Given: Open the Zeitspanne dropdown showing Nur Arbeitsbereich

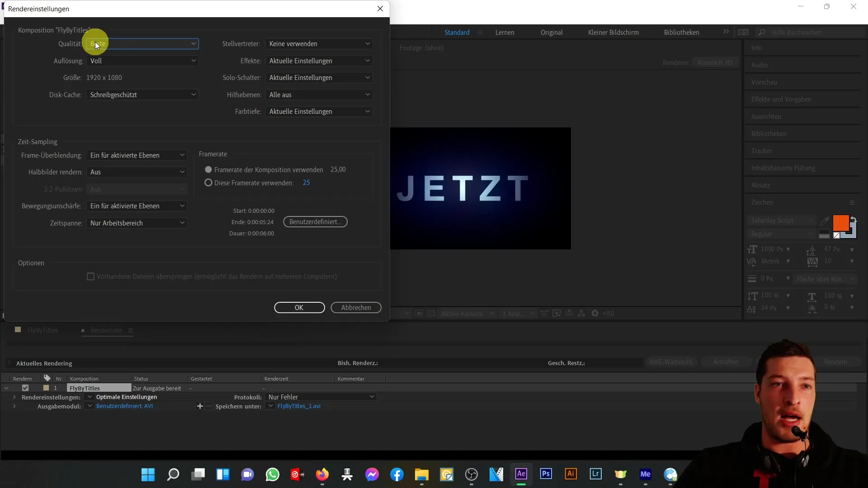Looking at the screenshot, I should click(x=137, y=223).
